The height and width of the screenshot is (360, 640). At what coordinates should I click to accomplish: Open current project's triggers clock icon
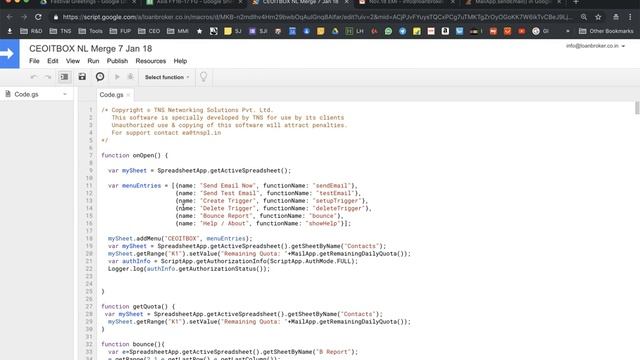(x=100, y=77)
